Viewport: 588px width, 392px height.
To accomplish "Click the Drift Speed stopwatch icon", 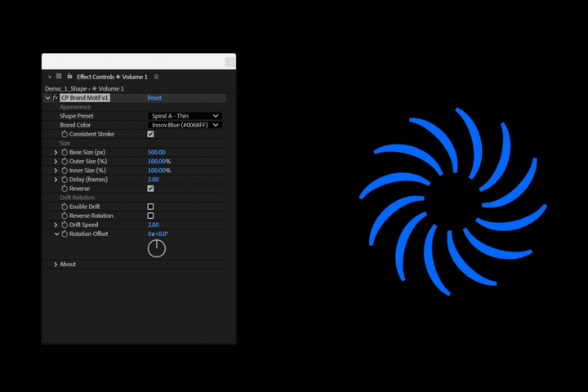I will 65,225.
